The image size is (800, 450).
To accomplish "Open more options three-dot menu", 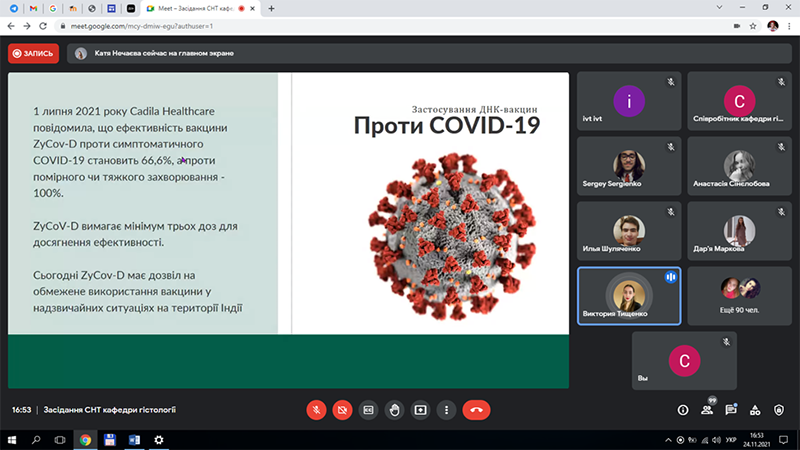I will point(446,409).
